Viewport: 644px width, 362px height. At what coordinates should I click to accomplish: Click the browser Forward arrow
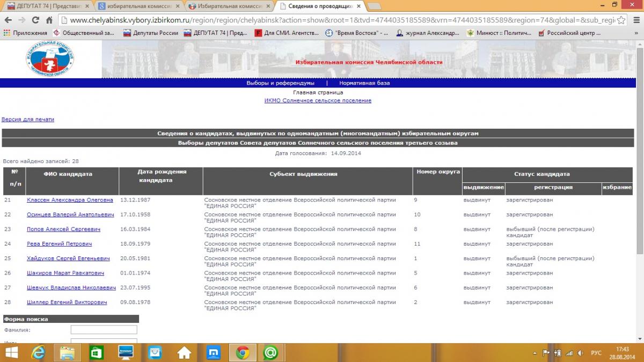22,20
